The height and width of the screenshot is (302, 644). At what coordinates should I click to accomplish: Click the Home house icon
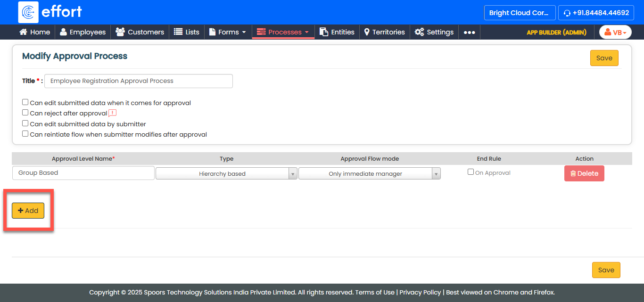click(23, 32)
